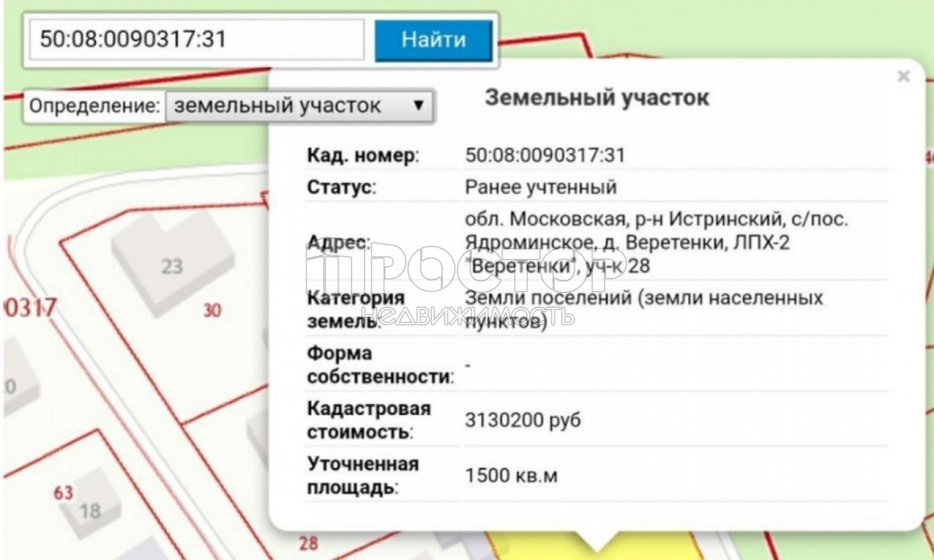Click the area value 1500 кв.м
The height and width of the screenshot is (560, 934).
tap(512, 476)
